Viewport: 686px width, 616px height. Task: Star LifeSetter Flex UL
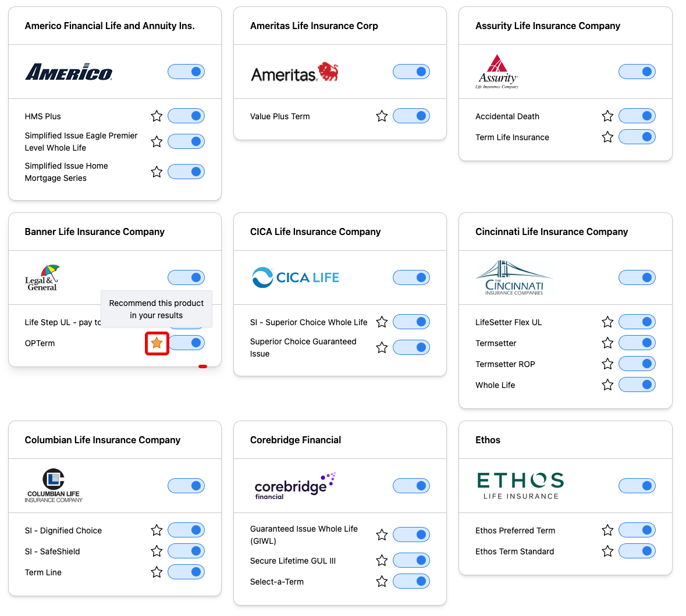607,322
